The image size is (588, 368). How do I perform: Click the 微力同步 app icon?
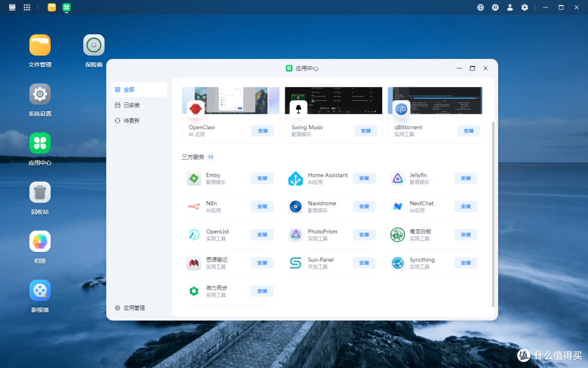(194, 291)
